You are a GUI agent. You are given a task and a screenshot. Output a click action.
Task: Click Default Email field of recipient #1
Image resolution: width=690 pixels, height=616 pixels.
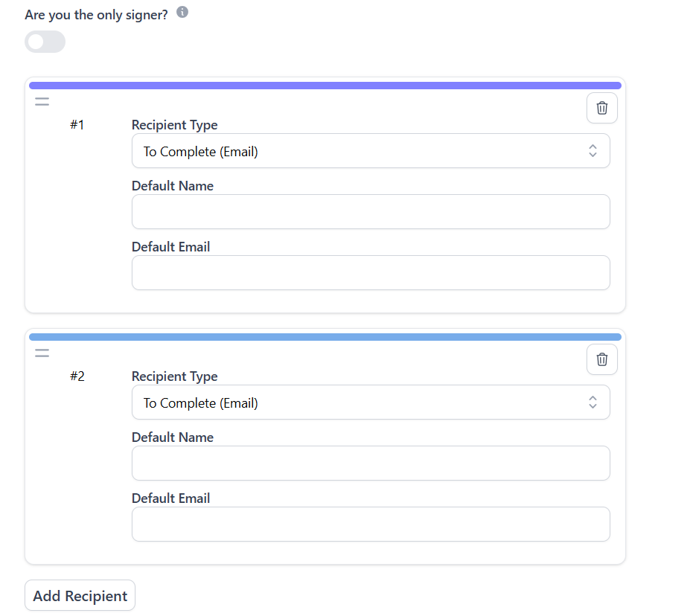coord(371,272)
